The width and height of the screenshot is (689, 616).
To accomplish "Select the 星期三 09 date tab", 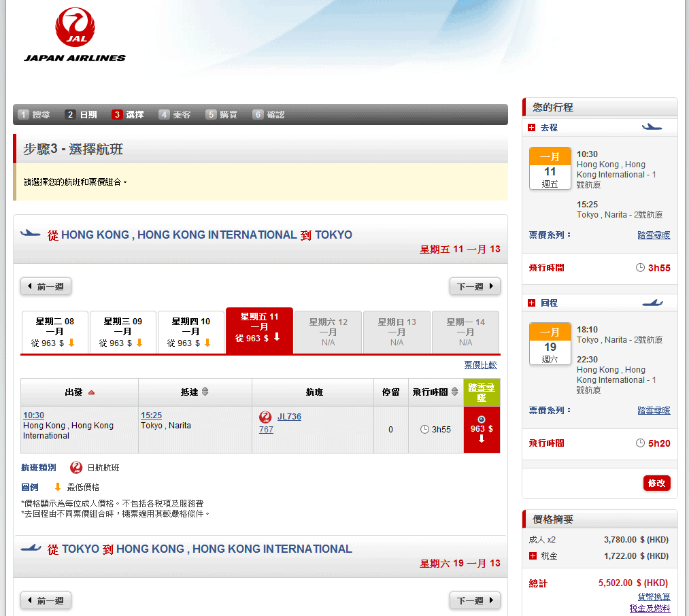I will click(123, 332).
